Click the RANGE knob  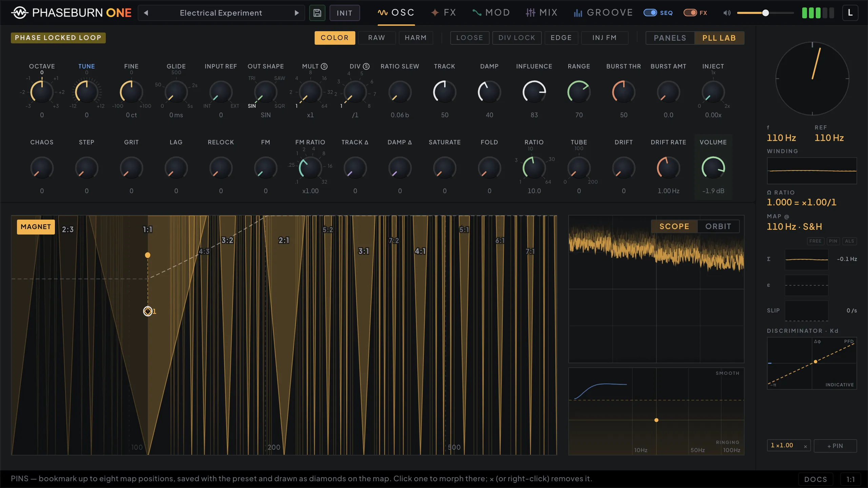[579, 92]
